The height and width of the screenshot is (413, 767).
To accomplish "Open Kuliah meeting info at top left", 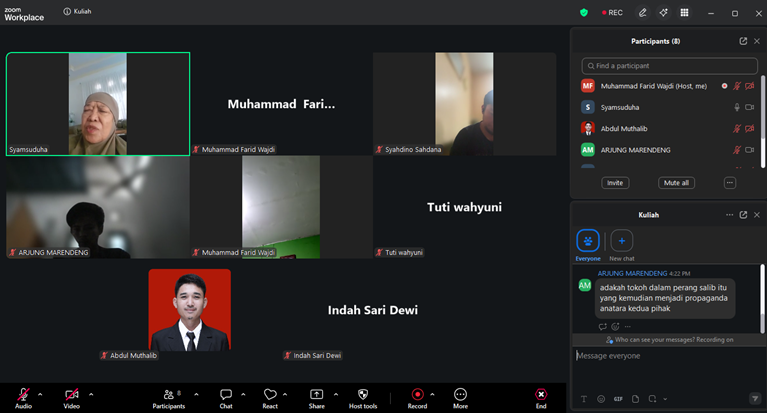I will (77, 11).
